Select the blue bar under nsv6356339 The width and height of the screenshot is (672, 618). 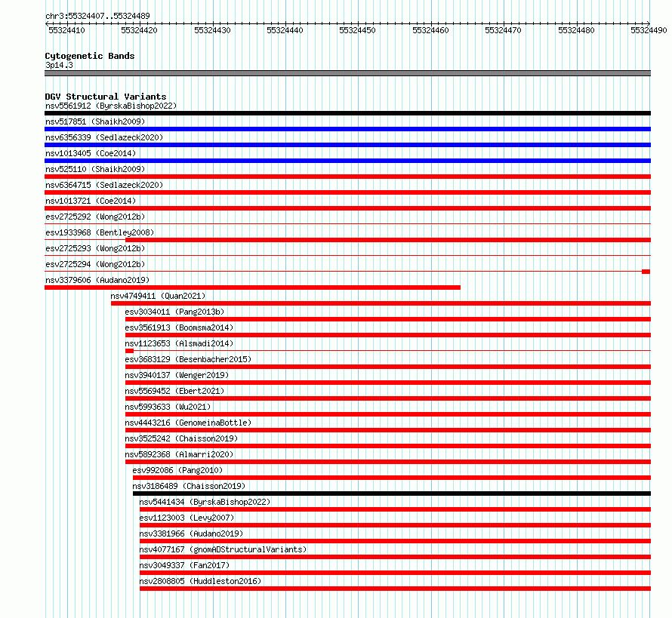click(347, 145)
